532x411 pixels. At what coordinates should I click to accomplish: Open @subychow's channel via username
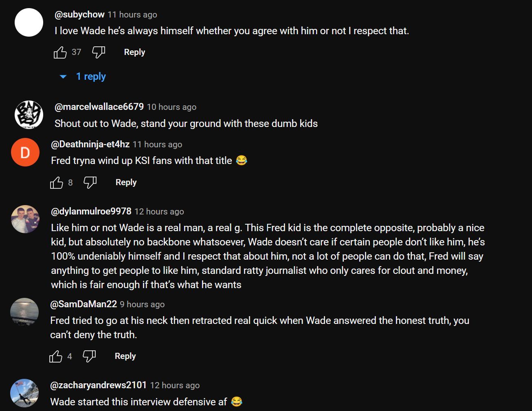tap(79, 15)
